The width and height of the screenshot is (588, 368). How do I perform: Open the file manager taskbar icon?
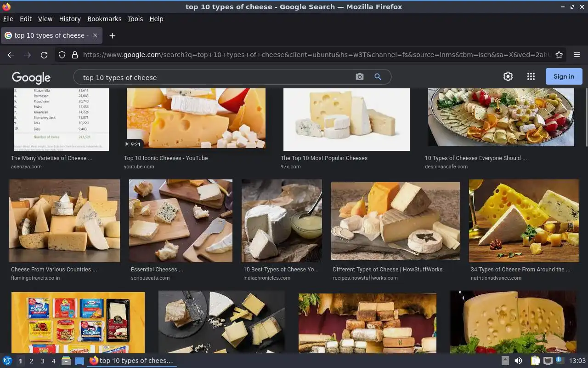[66, 361]
